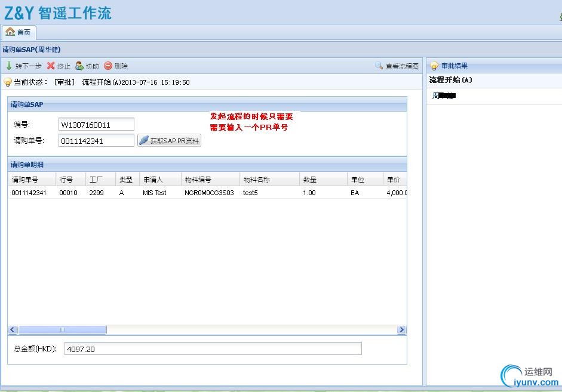Select table cell 2299
This screenshot has height=392, width=562.
tap(96, 193)
